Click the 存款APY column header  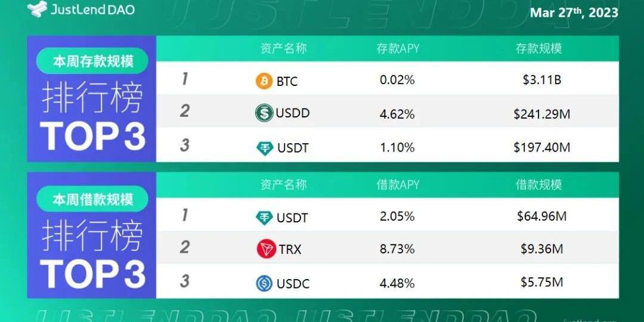point(398,49)
